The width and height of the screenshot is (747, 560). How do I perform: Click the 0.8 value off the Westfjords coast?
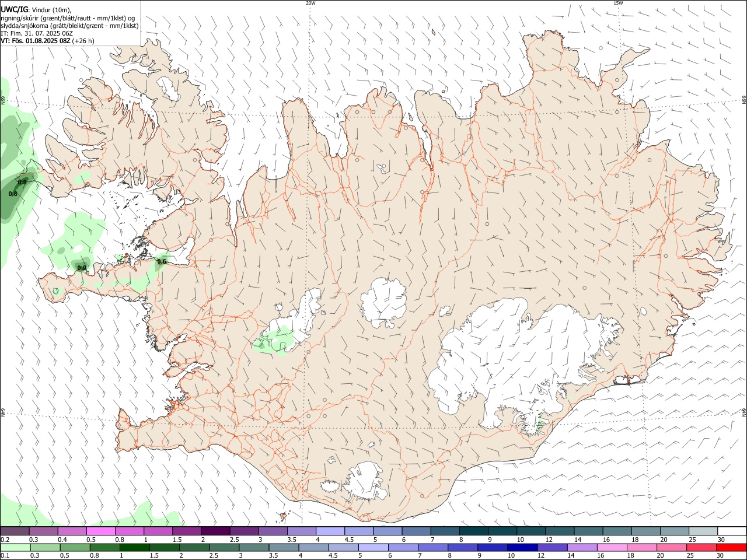coord(13,194)
